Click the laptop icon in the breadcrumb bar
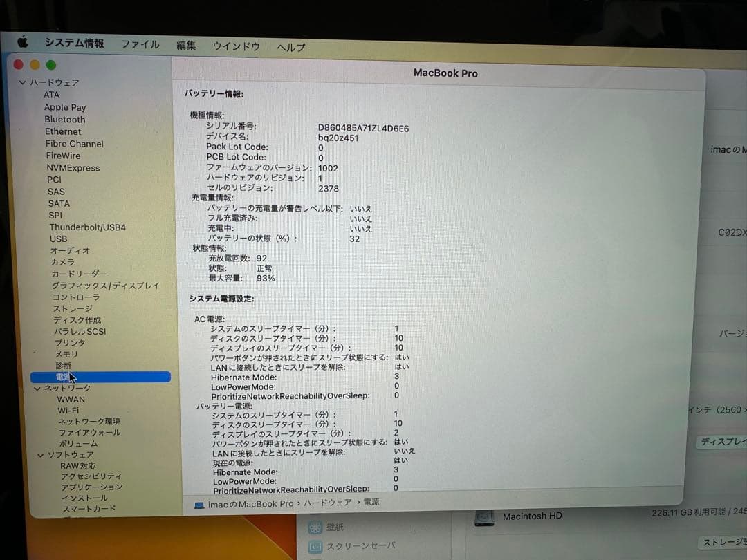This screenshot has width=747, height=560. [x=199, y=504]
